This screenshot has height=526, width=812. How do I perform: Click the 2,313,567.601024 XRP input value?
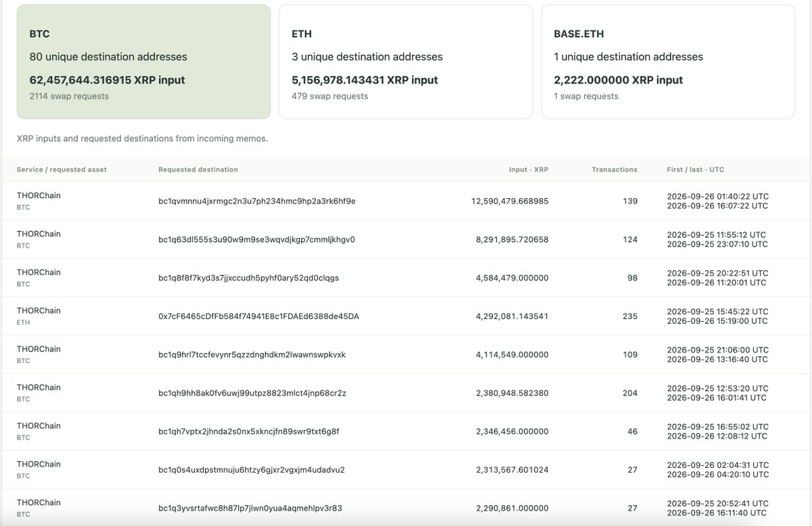click(512, 470)
